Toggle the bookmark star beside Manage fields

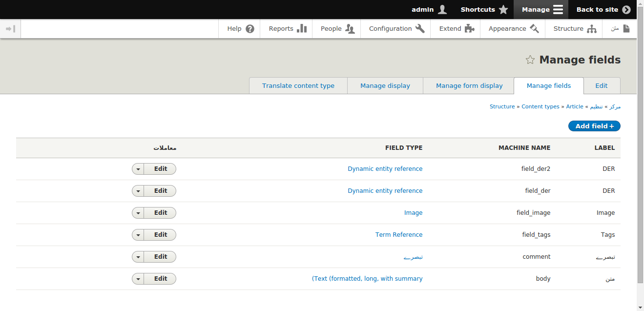(x=530, y=60)
